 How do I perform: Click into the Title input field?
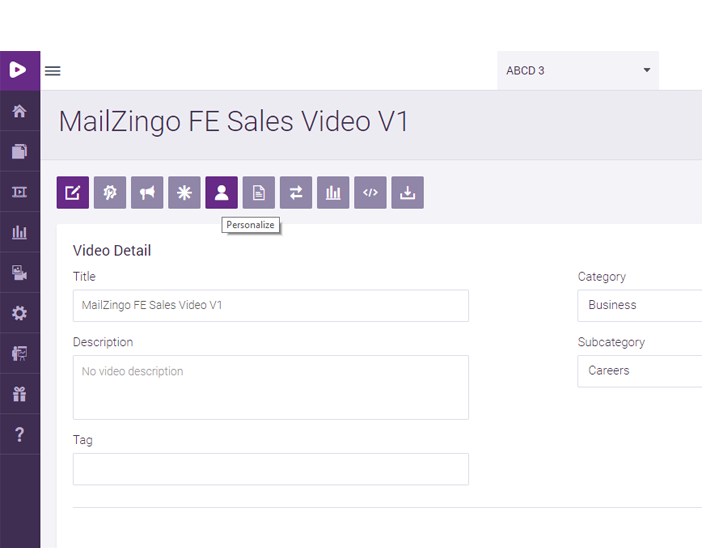[270, 305]
